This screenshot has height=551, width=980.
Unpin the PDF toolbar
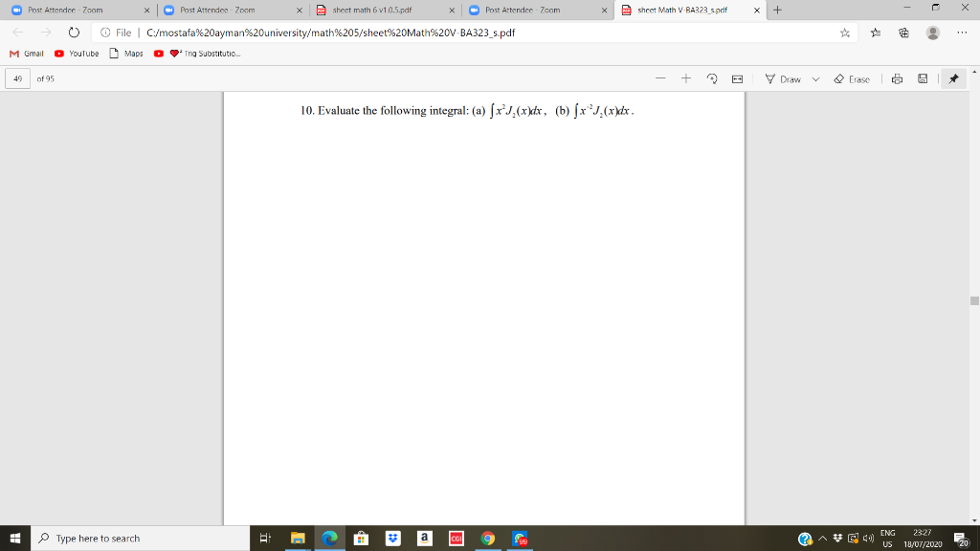[x=953, y=78]
